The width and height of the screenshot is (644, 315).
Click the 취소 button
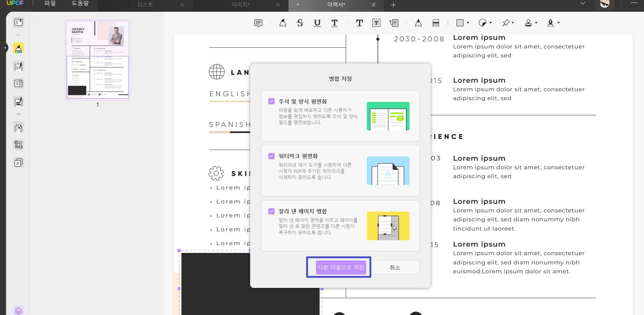coord(395,267)
